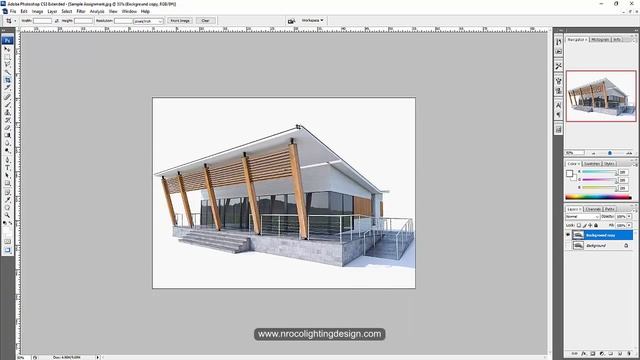The width and height of the screenshot is (640, 360).
Task: Select the Brush tool
Action: point(7,104)
